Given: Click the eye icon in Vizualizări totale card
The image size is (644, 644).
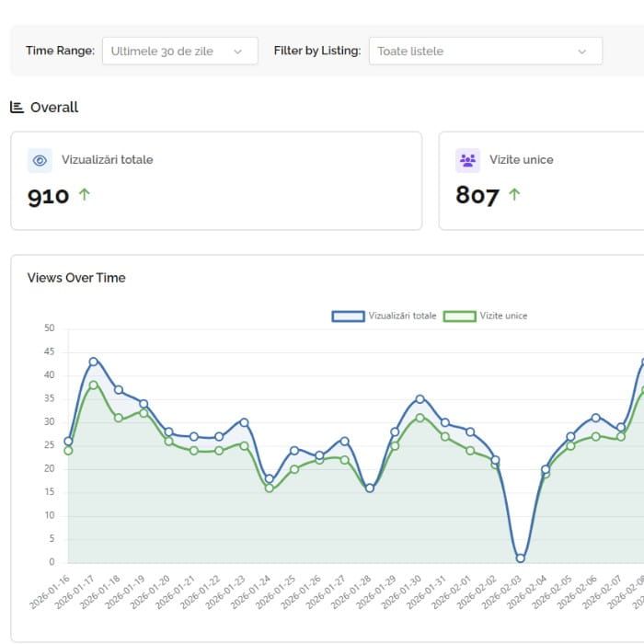Looking at the screenshot, I should pos(40,160).
